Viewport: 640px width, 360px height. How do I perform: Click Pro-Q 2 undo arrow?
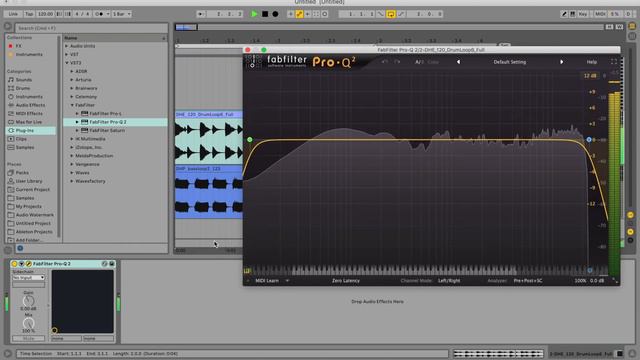[384, 62]
